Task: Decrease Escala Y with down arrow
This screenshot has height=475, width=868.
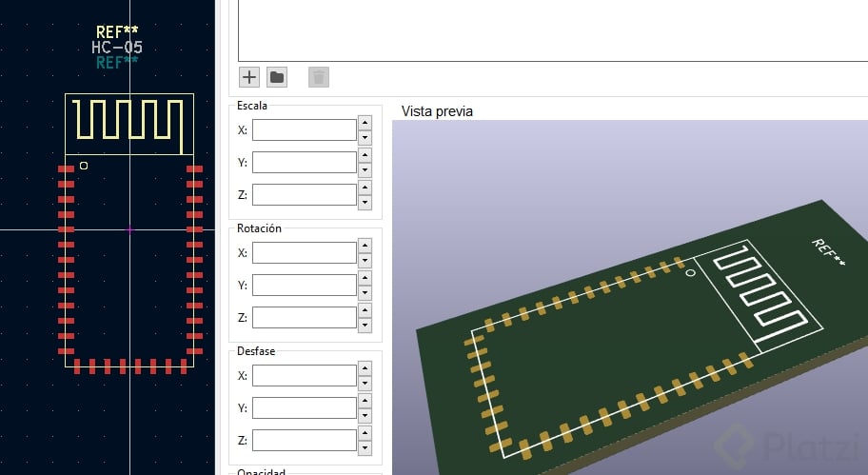Action: click(365, 170)
